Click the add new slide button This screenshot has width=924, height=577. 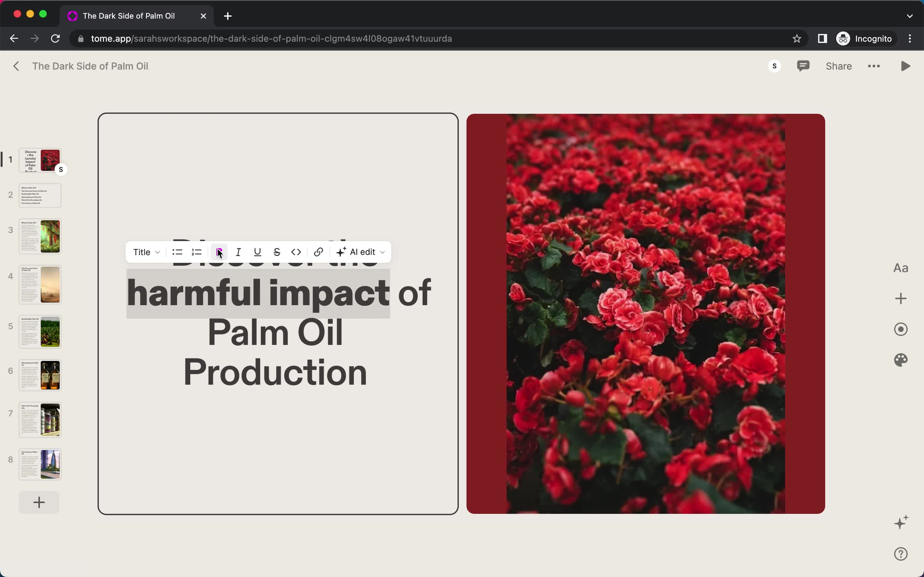(x=38, y=502)
